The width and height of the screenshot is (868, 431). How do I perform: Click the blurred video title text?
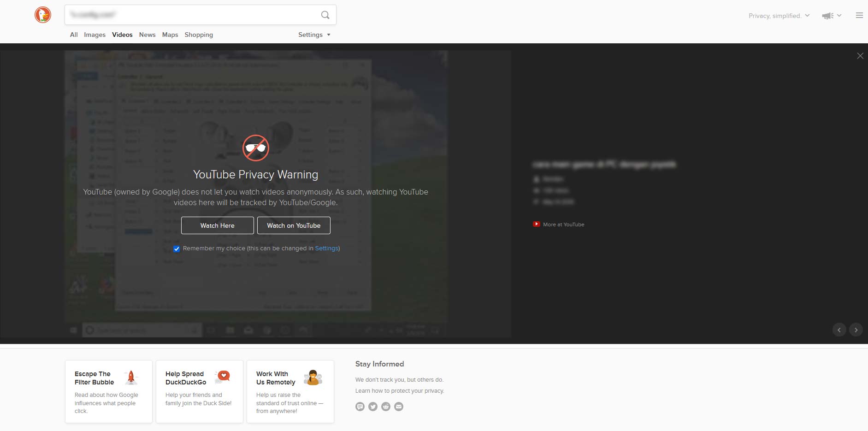click(604, 164)
